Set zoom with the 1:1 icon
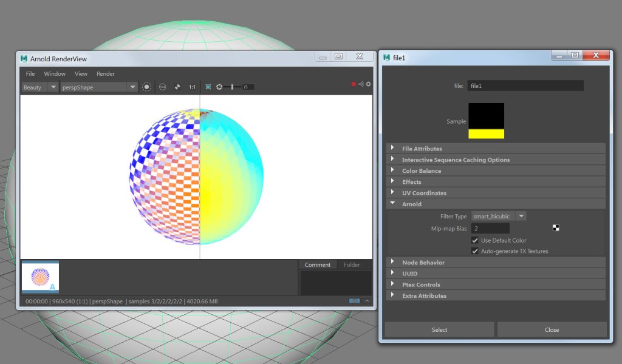The height and width of the screenshot is (364, 622). [x=193, y=86]
